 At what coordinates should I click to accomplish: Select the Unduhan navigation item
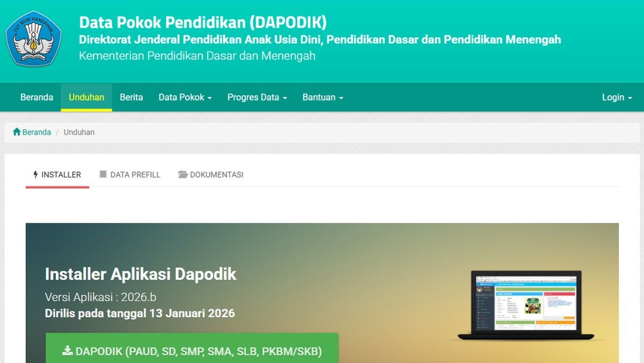tap(86, 97)
